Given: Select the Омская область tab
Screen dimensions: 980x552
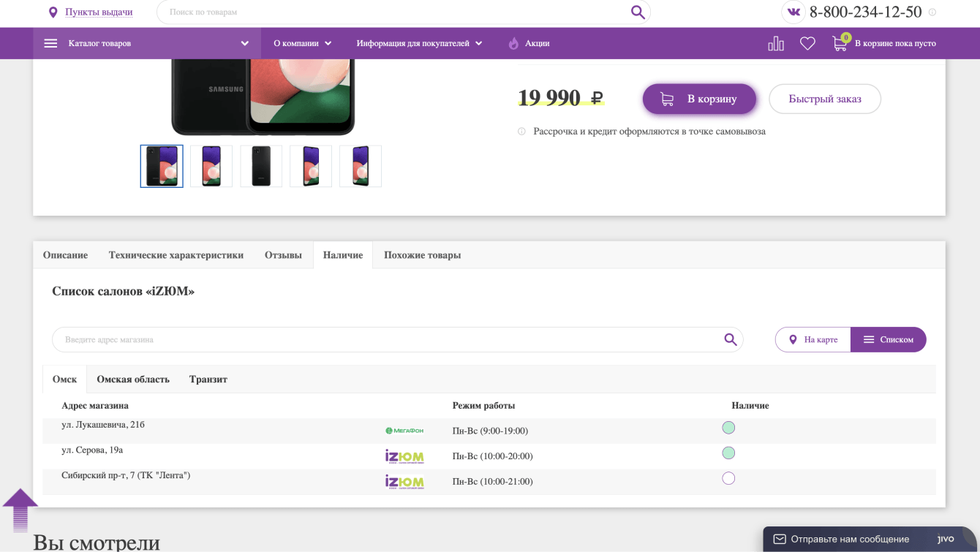Looking at the screenshot, I should tap(133, 379).
